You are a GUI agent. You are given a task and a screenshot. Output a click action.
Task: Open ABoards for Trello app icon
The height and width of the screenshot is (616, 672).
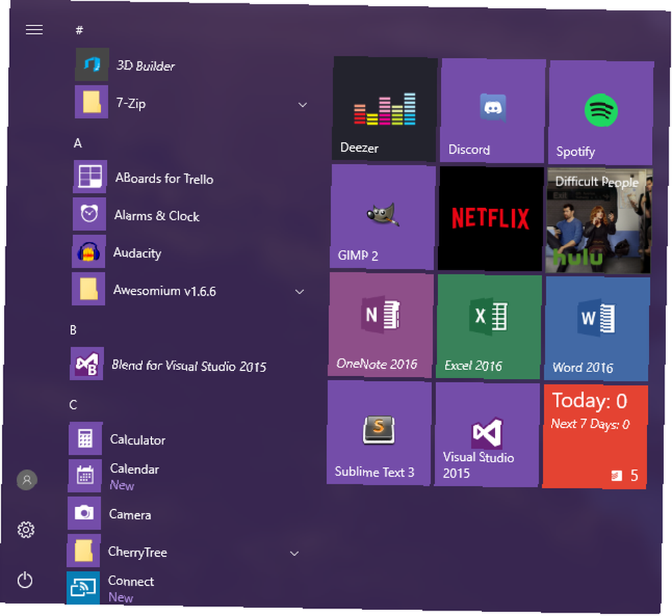click(90, 177)
